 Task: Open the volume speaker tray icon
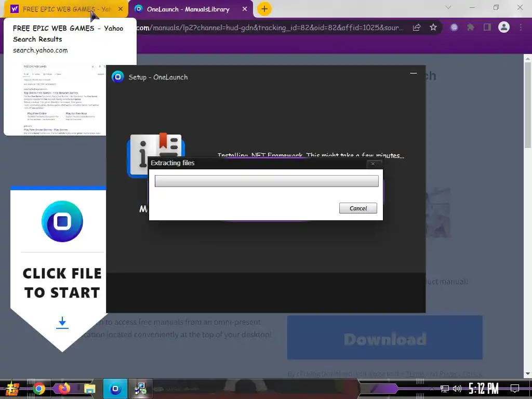click(x=457, y=389)
